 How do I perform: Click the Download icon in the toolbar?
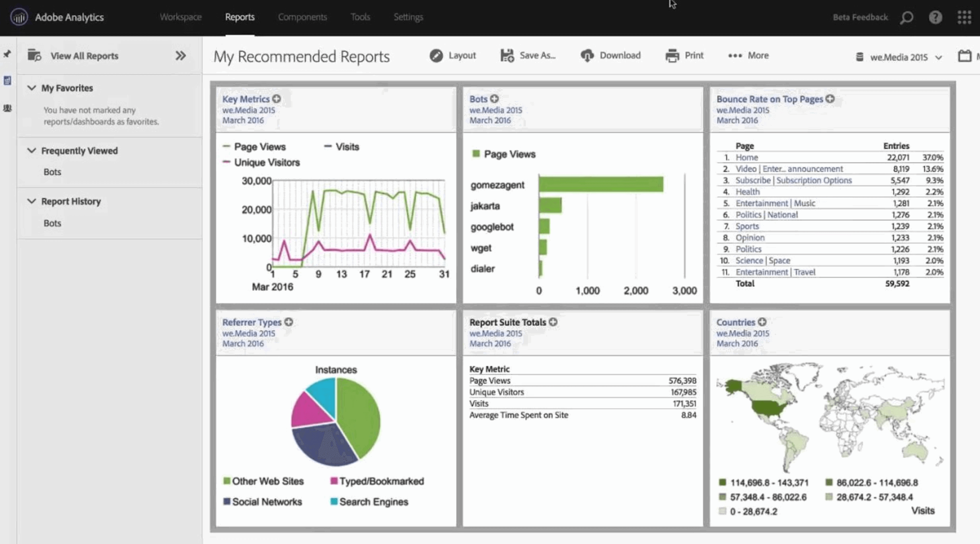click(x=588, y=55)
